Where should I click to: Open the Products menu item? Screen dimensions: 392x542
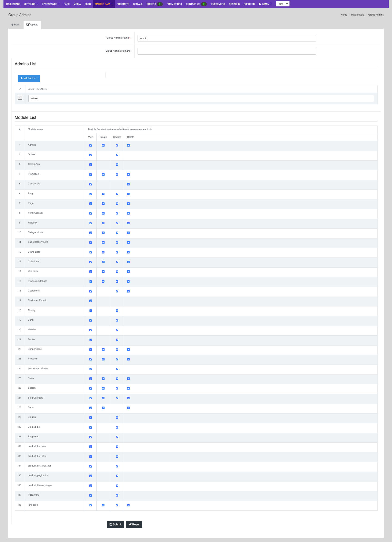click(123, 4)
